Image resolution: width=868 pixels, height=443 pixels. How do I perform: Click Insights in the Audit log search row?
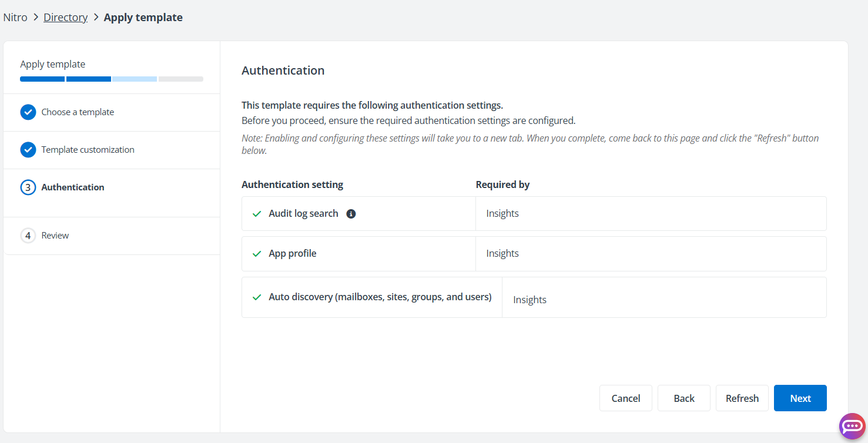502,213
